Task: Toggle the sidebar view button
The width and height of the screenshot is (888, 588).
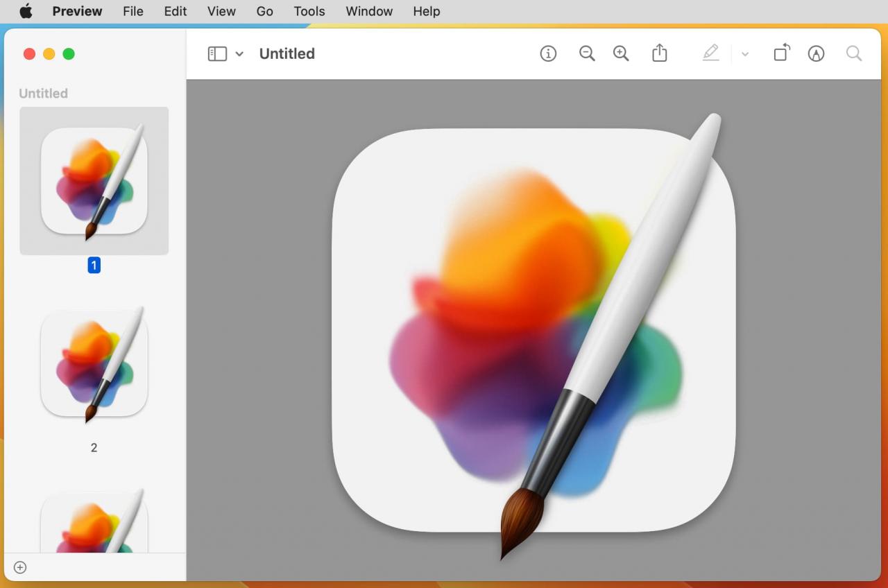Action: tap(217, 53)
